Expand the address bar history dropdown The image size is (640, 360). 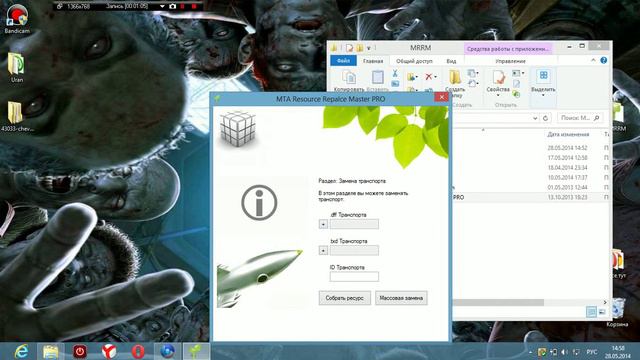(535, 118)
